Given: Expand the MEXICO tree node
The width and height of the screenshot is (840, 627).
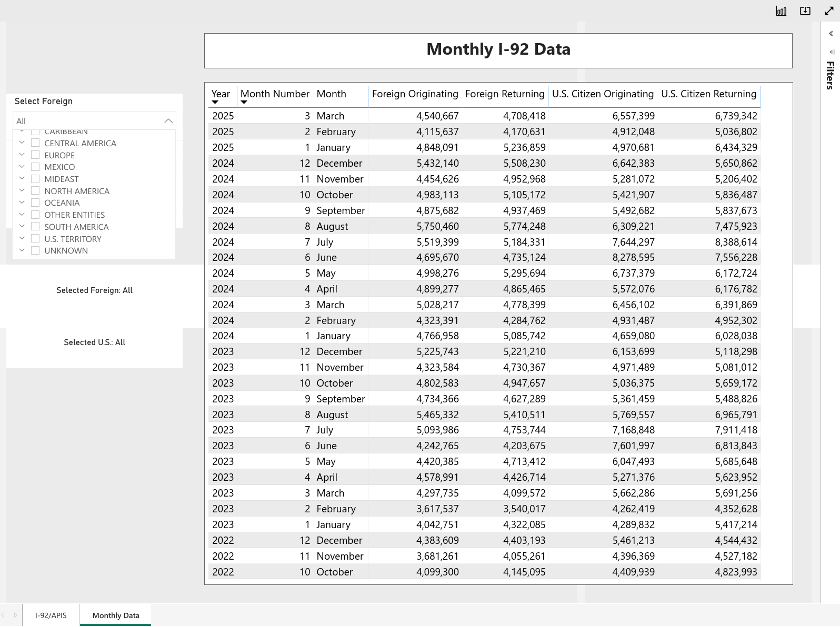Looking at the screenshot, I should pyautogui.click(x=22, y=166).
